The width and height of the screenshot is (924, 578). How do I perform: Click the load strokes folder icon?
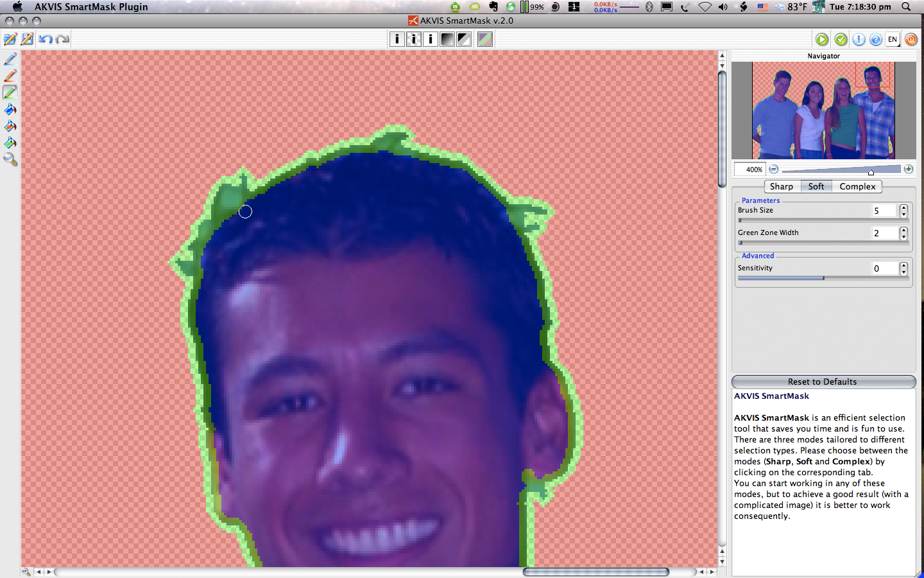[x=10, y=39]
